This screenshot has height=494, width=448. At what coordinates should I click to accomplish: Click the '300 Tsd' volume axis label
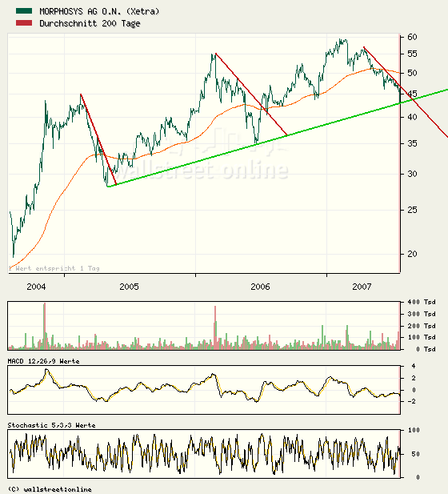tap(422, 314)
